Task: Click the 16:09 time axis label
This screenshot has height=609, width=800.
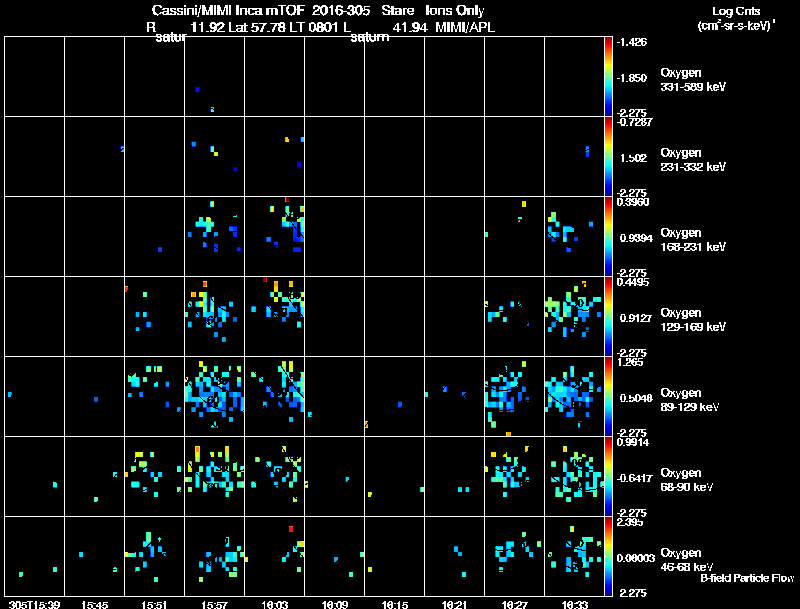Action: coord(335,605)
